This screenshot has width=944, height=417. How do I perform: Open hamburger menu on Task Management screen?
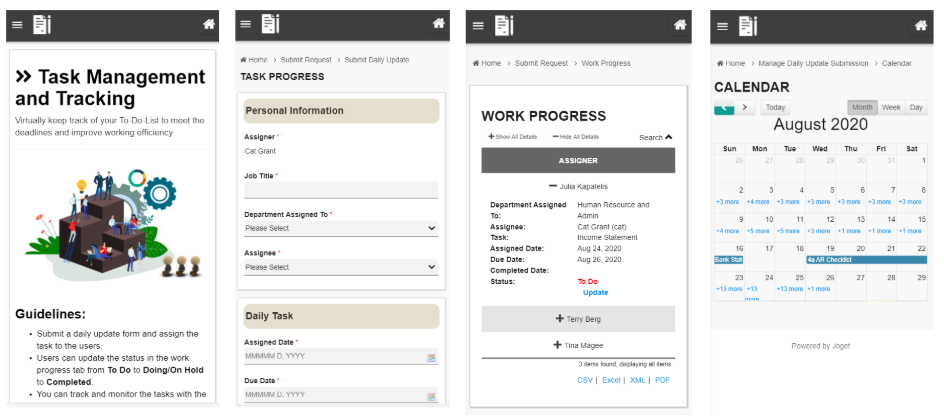17,25
